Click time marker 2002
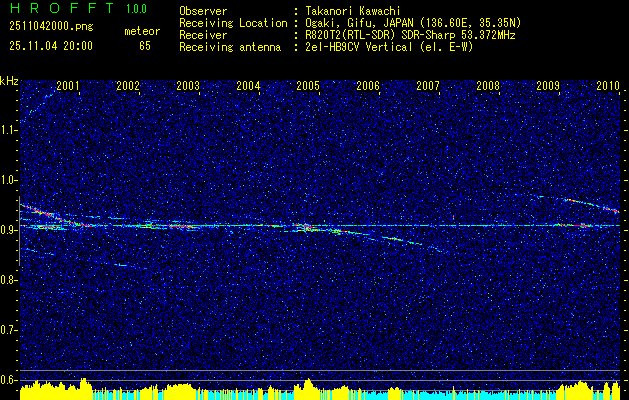 (x=128, y=85)
